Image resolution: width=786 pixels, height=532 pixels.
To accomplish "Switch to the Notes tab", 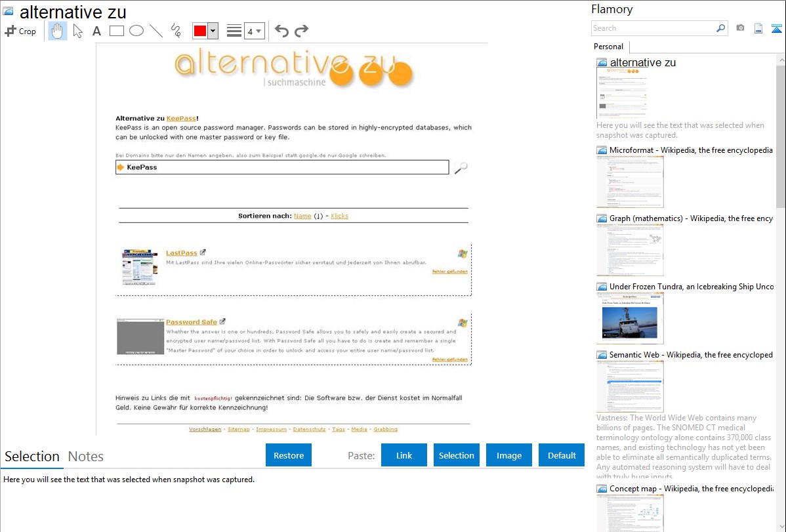I will tap(86, 457).
